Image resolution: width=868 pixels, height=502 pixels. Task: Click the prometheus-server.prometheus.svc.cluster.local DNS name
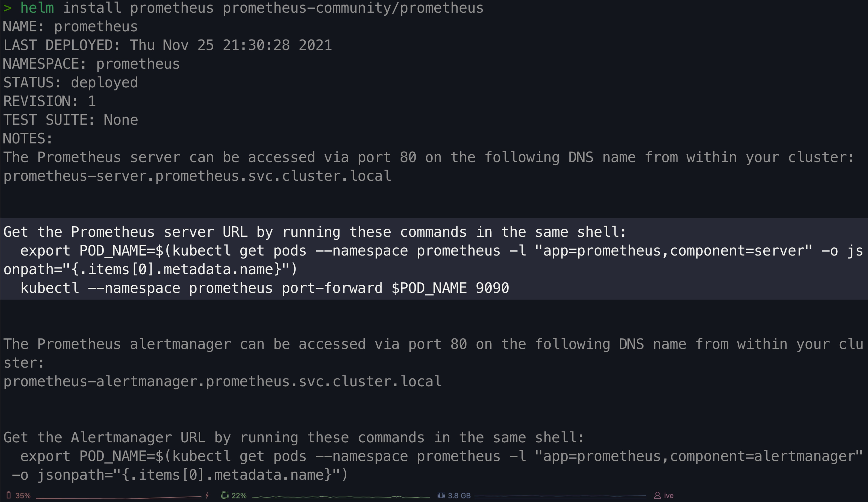point(197,176)
